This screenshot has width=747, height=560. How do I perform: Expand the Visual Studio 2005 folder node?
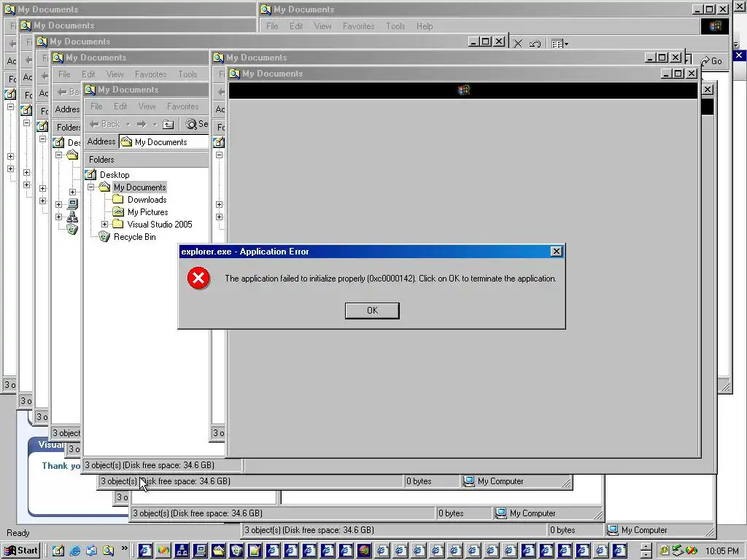104,225
